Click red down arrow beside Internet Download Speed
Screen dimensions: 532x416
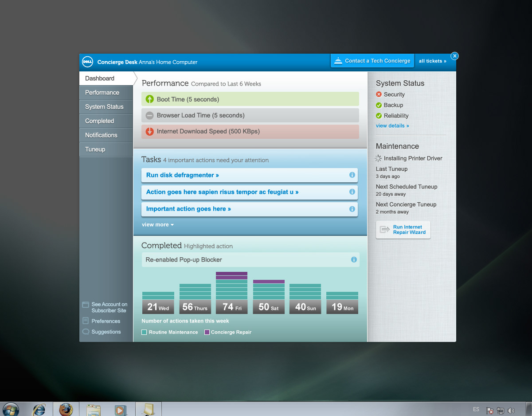(x=149, y=131)
